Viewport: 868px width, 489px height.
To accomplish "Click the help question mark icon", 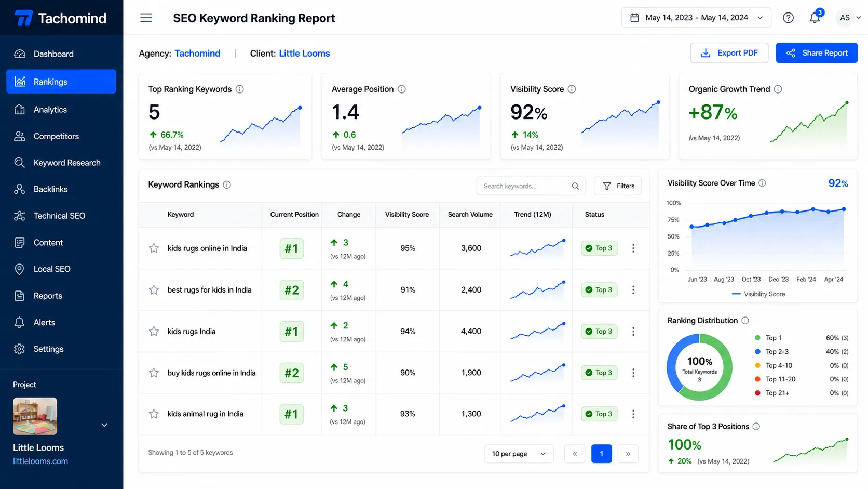I will 788,18.
